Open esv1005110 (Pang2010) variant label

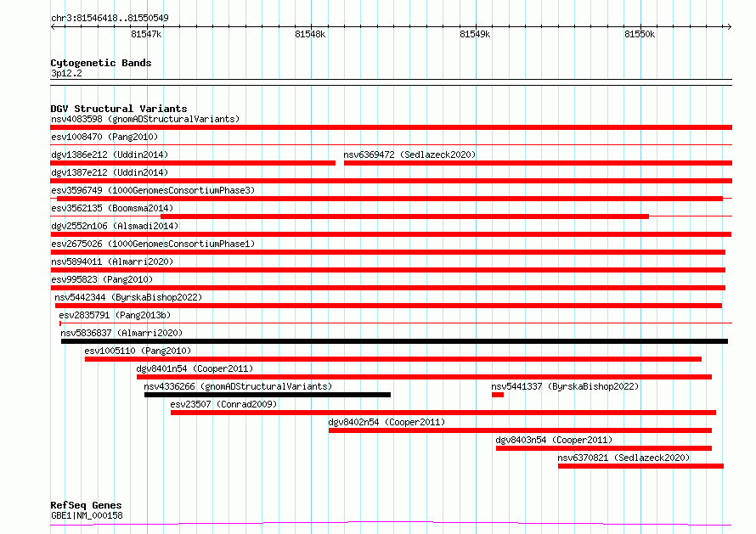click(x=138, y=351)
